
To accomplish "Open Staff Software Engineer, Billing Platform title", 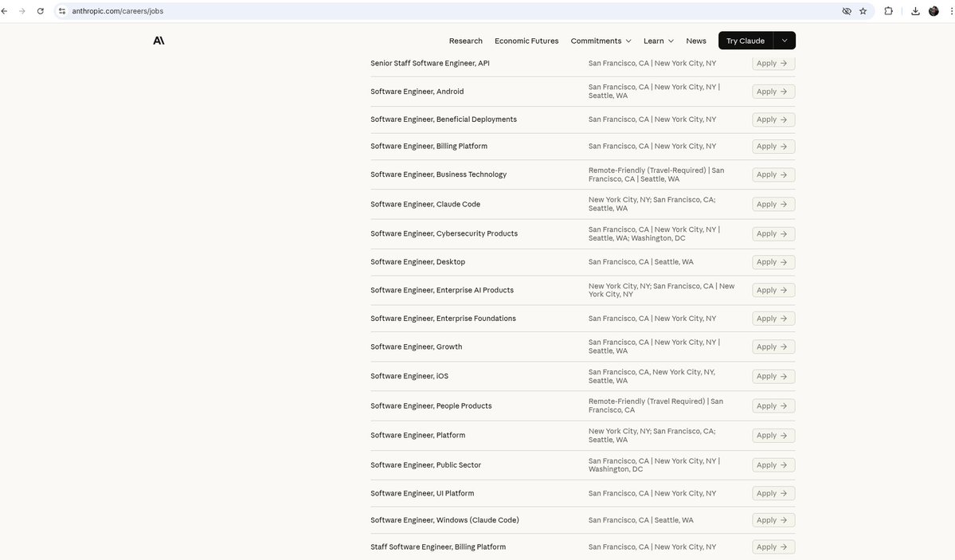I will point(438,546).
